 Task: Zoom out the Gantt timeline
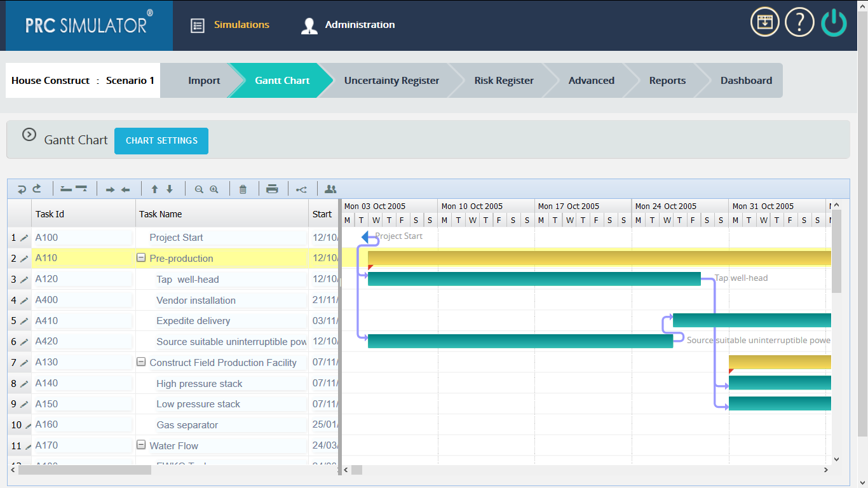pyautogui.click(x=199, y=189)
